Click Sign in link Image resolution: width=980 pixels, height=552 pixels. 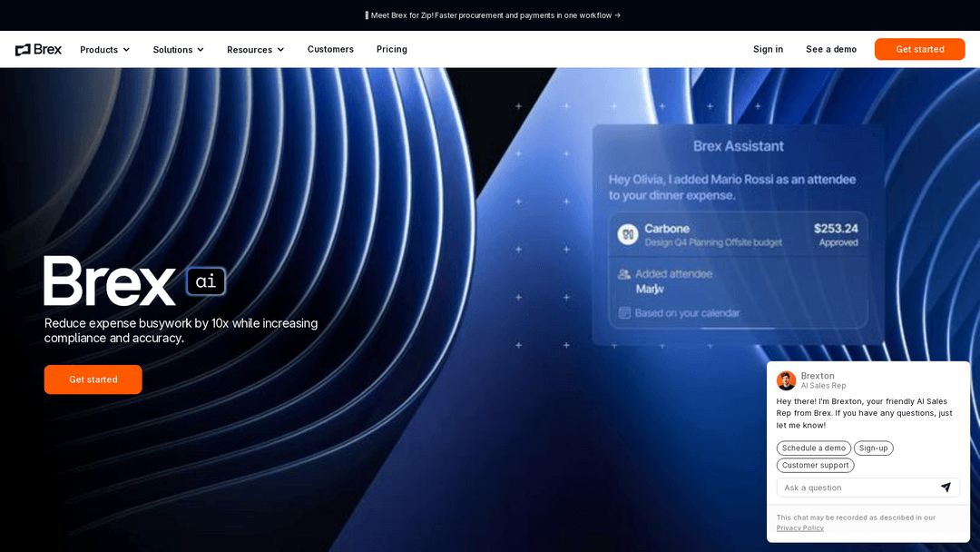coord(769,49)
